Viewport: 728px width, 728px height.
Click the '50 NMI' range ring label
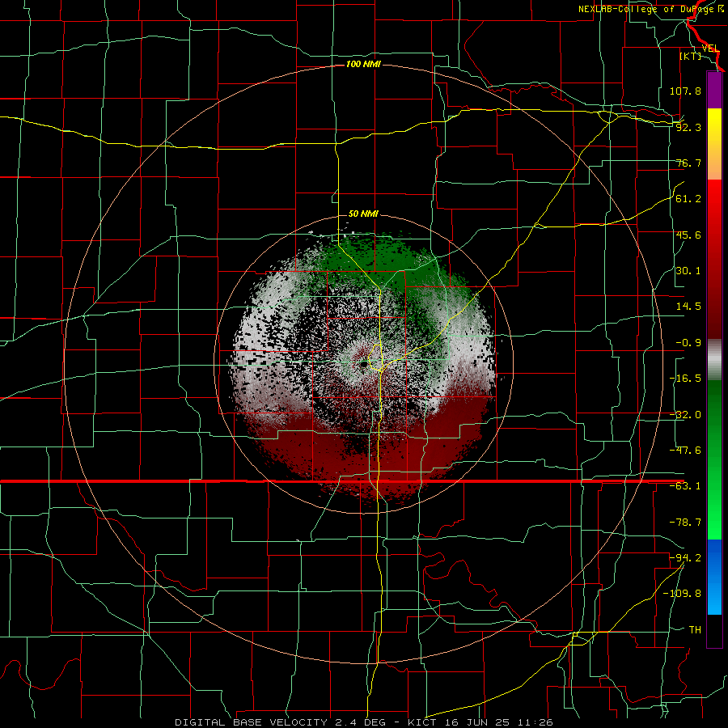[x=363, y=214]
